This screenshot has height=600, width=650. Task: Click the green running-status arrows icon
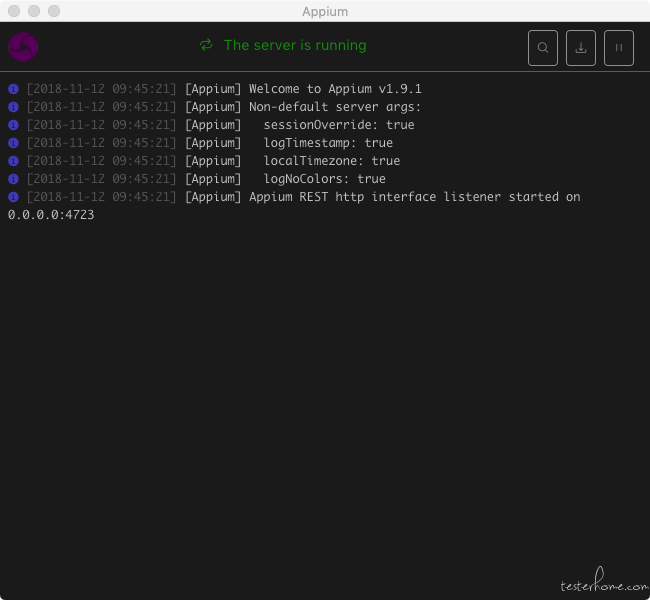pos(206,45)
